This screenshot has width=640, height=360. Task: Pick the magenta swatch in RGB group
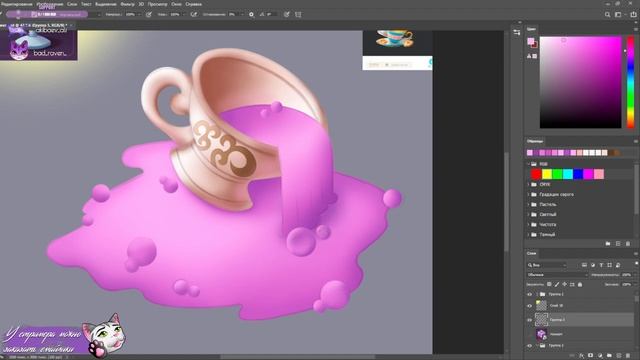point(588,174)
